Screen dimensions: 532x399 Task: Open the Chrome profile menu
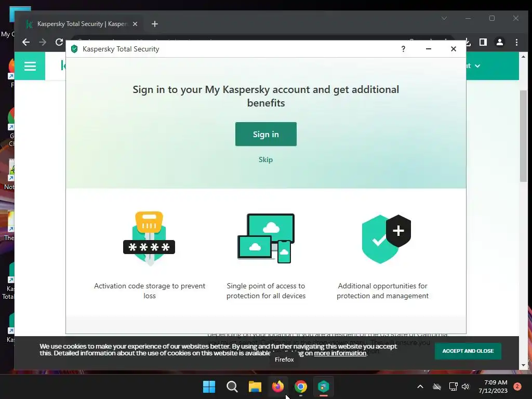click(500, 42)
